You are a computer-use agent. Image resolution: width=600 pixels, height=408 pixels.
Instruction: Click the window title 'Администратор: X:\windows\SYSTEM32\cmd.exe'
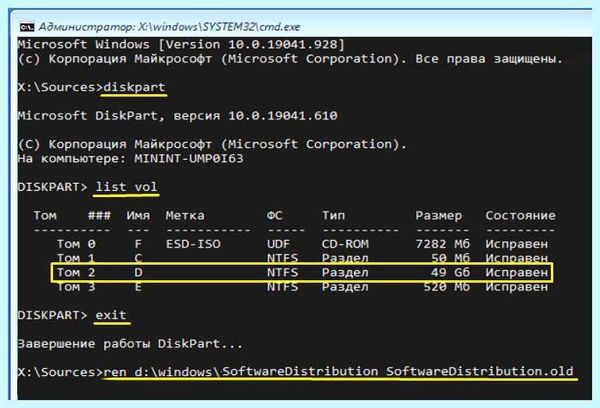pyautogui.click(x=170, y=27)
